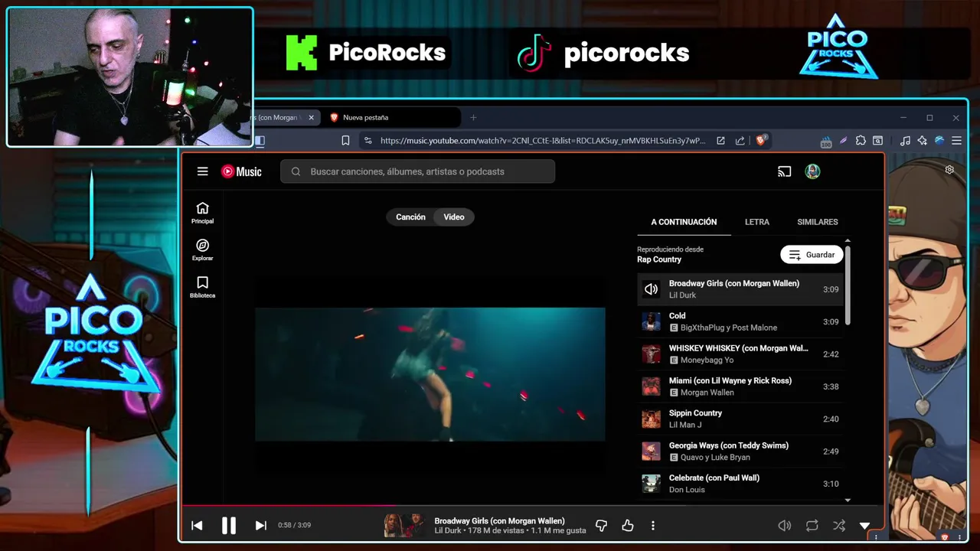Image resolution: width=980 pixels, height=551 pixels.
Task: Click Broadway Girls now-playing speaker icon
Action: (651, 289)
